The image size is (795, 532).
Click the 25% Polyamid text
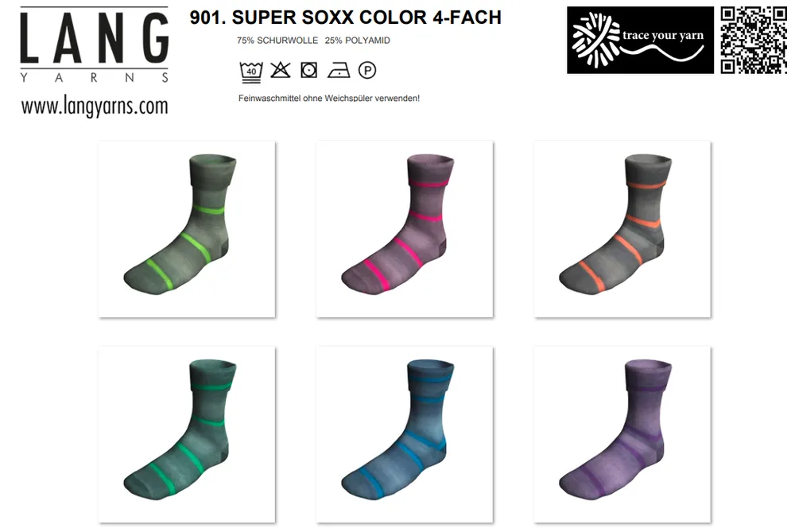[358, 41]
